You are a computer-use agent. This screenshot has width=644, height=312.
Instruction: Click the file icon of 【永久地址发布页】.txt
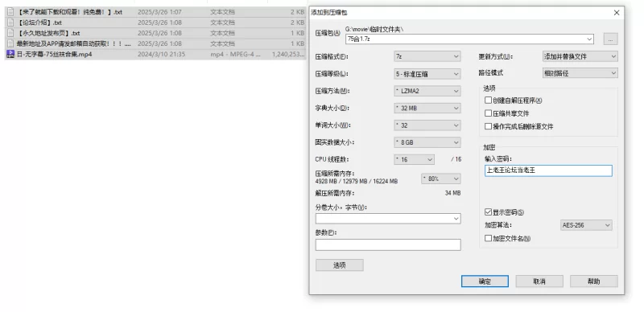[x=10, y=33]
